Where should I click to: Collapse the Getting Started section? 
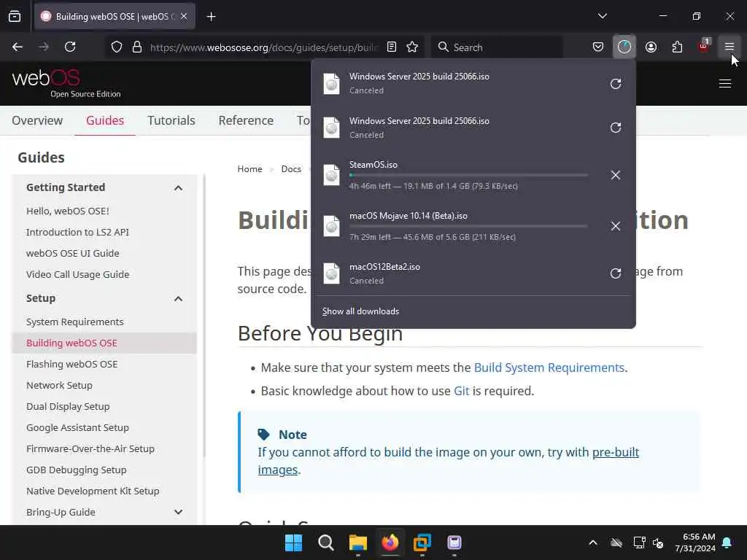tap(178, 187)
